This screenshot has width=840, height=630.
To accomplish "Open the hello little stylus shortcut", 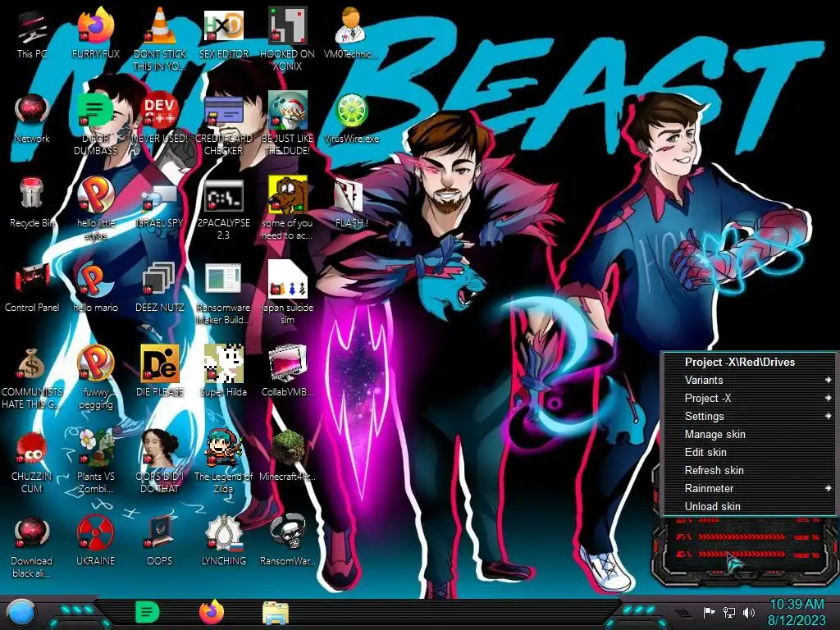I will [x=95, y=208].
